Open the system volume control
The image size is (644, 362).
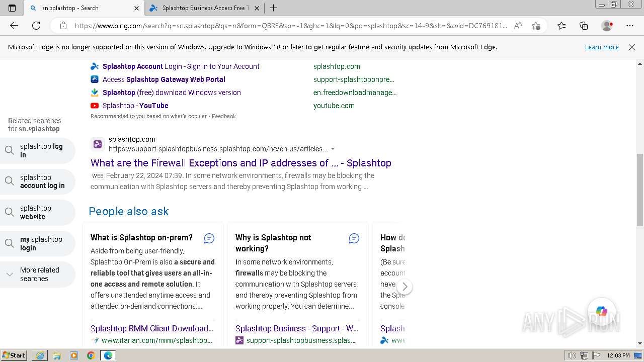(572, 355)
